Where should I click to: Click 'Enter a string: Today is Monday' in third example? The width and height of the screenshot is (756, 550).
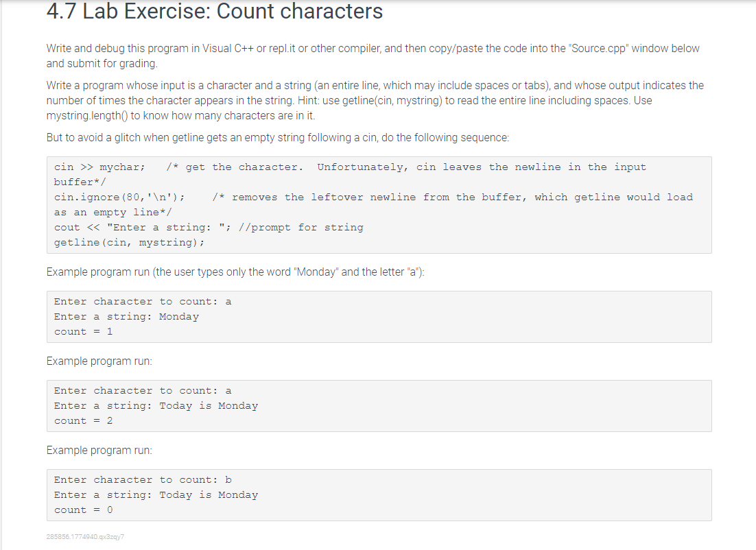(x=156, y=495)
